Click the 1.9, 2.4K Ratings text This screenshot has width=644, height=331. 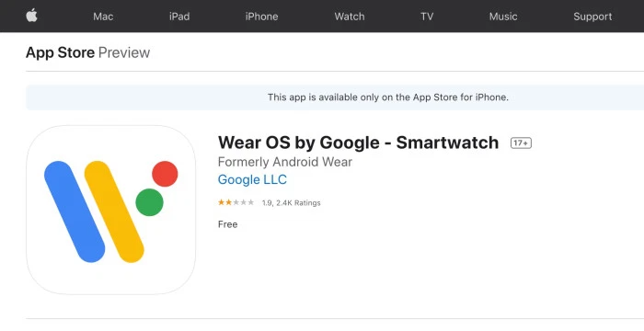tap(292, 203)
